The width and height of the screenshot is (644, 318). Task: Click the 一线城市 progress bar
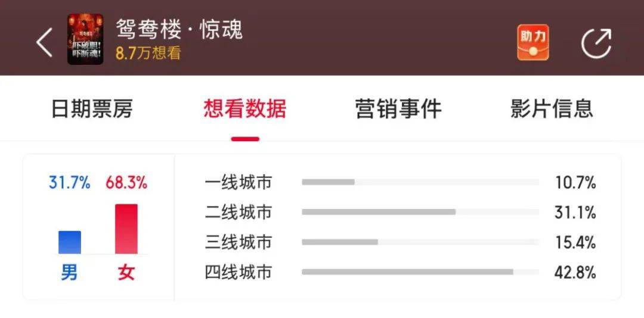click(420, 182)
